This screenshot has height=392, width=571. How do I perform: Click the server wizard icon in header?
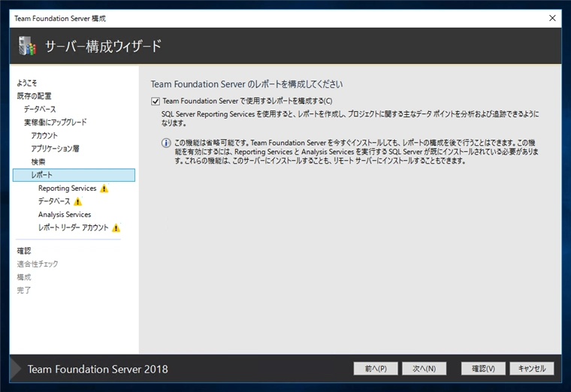coord(27,46)
